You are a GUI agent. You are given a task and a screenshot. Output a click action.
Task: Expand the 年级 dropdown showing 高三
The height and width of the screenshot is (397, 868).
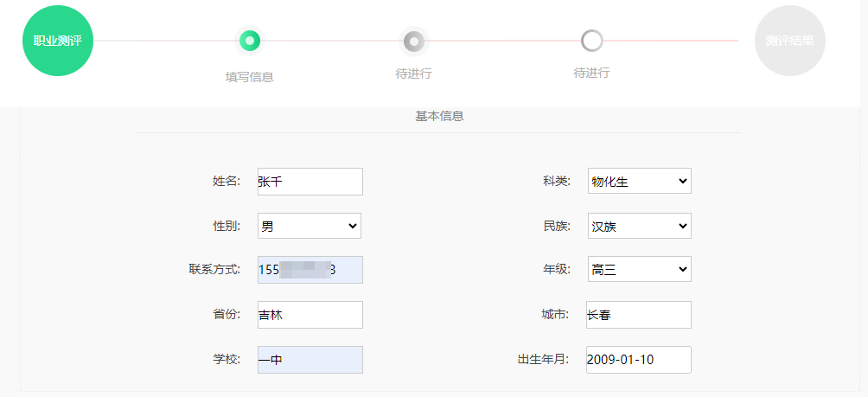coord(639,270)
